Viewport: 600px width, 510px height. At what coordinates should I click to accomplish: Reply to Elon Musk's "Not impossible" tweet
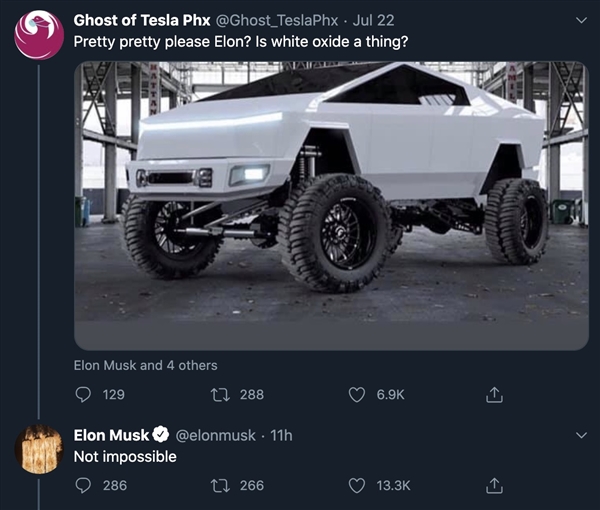(84, 486)
